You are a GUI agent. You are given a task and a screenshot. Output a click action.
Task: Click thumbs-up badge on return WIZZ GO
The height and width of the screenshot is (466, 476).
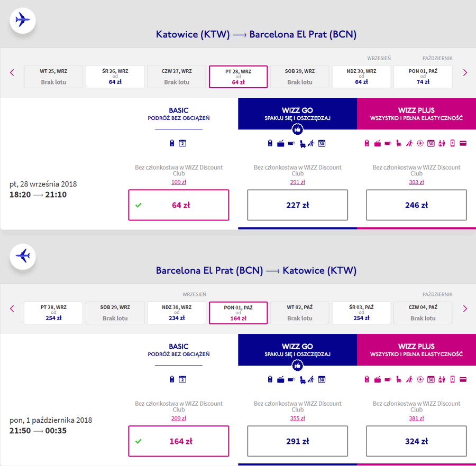297,366
